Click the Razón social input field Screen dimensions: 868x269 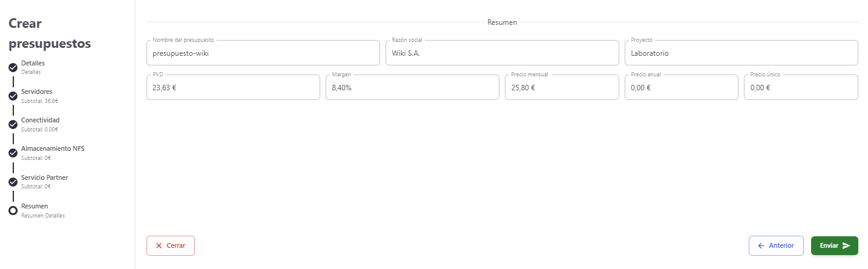pyautogui.click(x=502, y=53)
